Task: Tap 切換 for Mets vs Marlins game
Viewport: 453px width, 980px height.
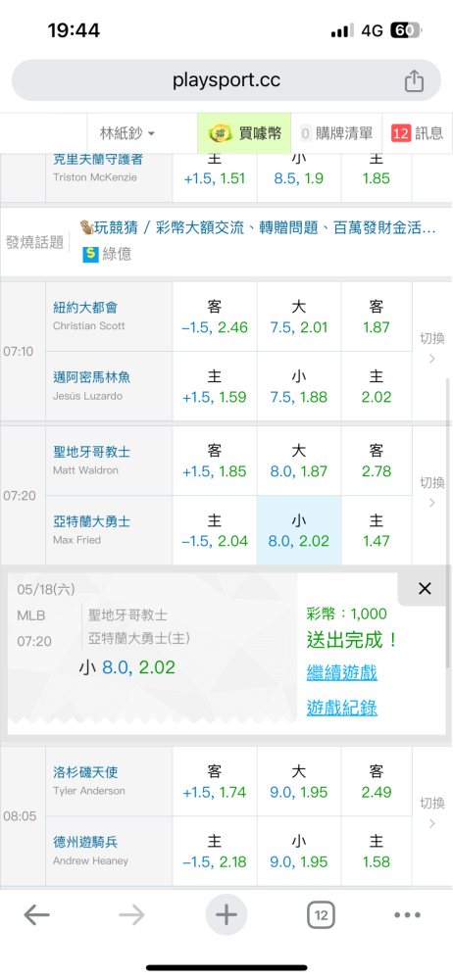Action: tap(431, 348)
